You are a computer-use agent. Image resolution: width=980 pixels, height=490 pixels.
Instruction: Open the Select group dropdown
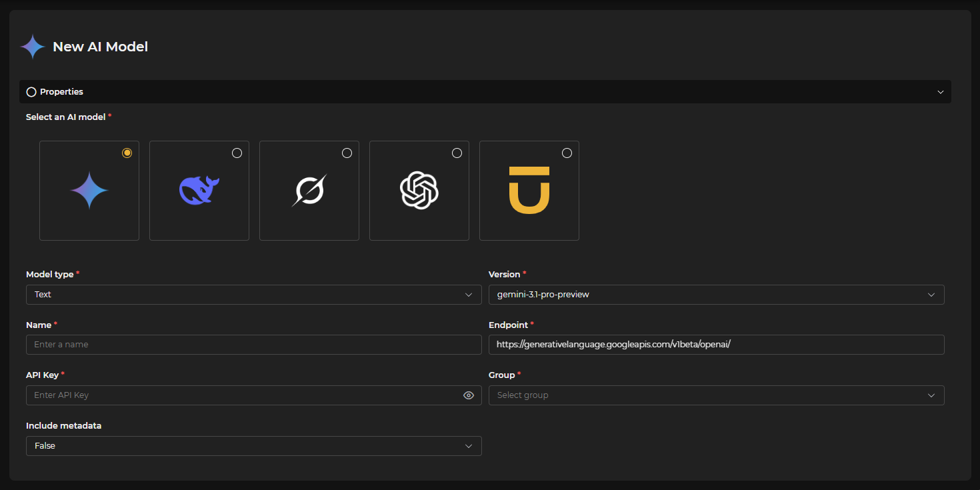(717, 395)
